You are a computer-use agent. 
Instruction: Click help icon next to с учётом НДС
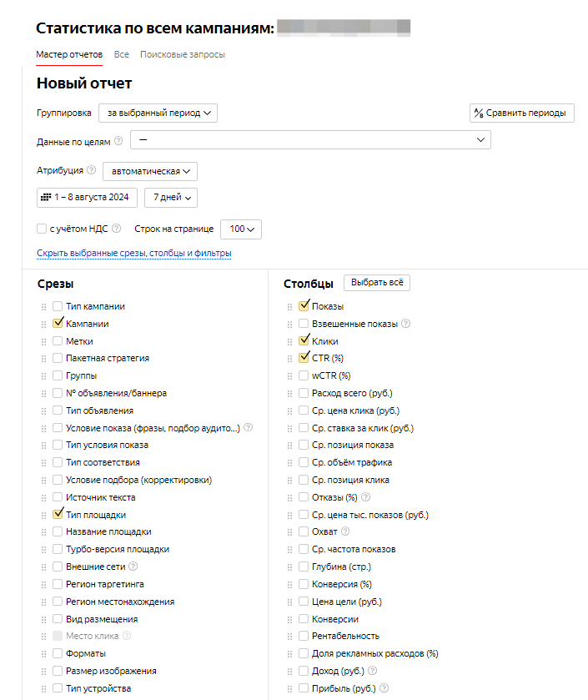(x=116, y=229)
